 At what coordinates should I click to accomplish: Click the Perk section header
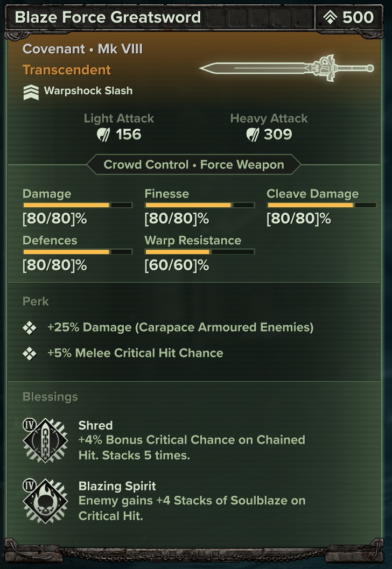[x=36, y=301]
